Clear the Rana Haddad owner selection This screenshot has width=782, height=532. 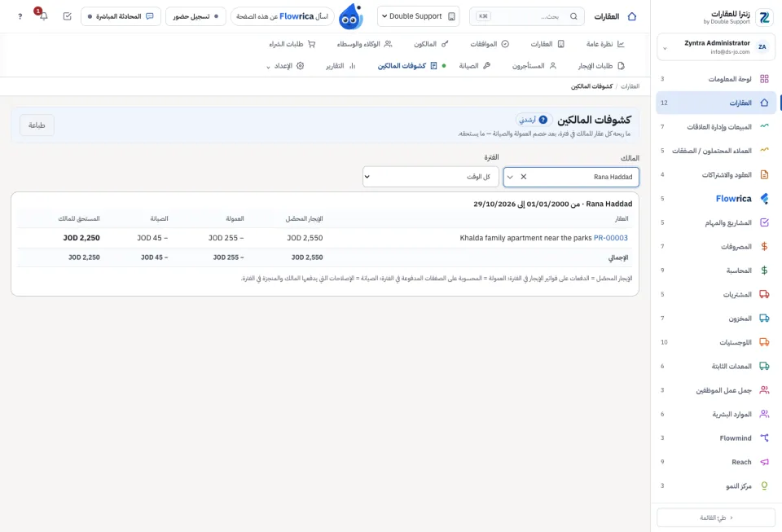523,177
